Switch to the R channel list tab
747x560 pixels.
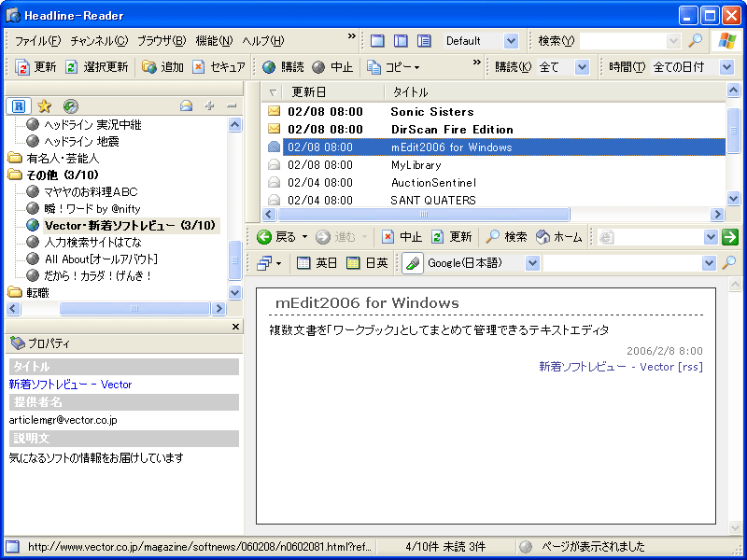pyautogui.click(x=19, y=105)
